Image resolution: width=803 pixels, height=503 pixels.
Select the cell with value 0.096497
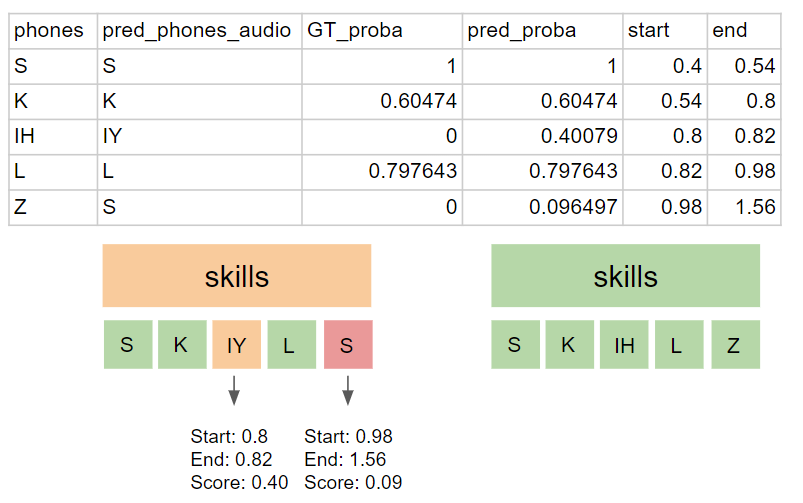[542, 207]
